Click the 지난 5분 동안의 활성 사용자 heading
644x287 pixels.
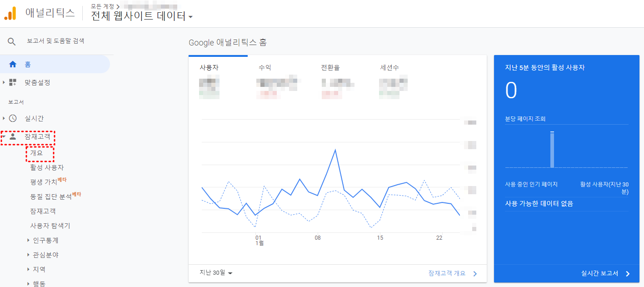[x=545, y=67]
